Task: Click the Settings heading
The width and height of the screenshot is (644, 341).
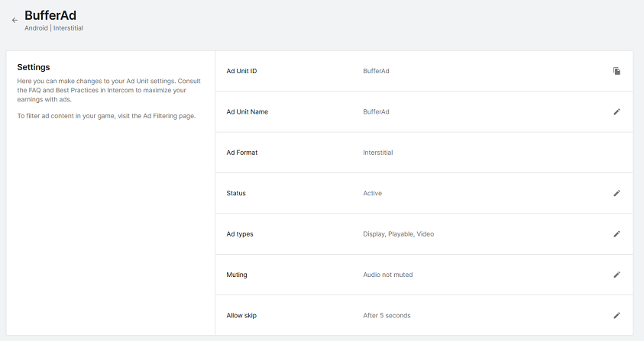Action: pos(34,67)
